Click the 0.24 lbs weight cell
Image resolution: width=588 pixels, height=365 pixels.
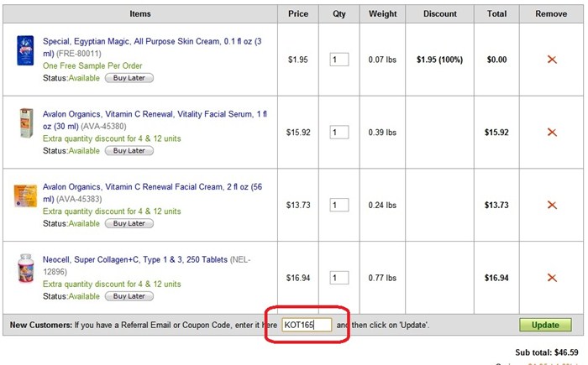(x=382, y=205)
